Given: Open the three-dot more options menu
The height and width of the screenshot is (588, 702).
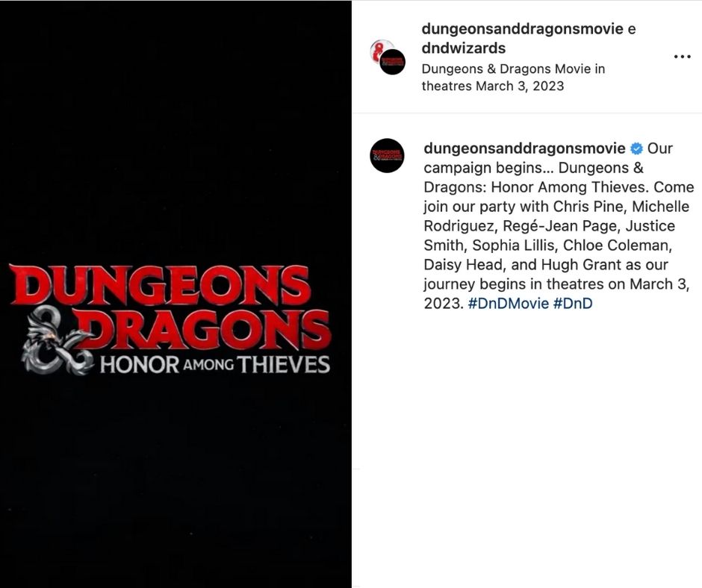Looking at the screenshot, I should [x=682, y=57].
